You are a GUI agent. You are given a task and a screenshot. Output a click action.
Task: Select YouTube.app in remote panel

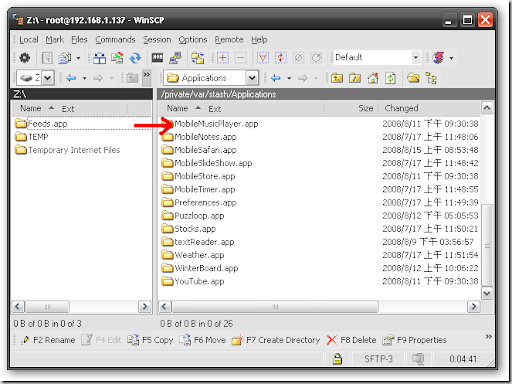tap(193, 281)
